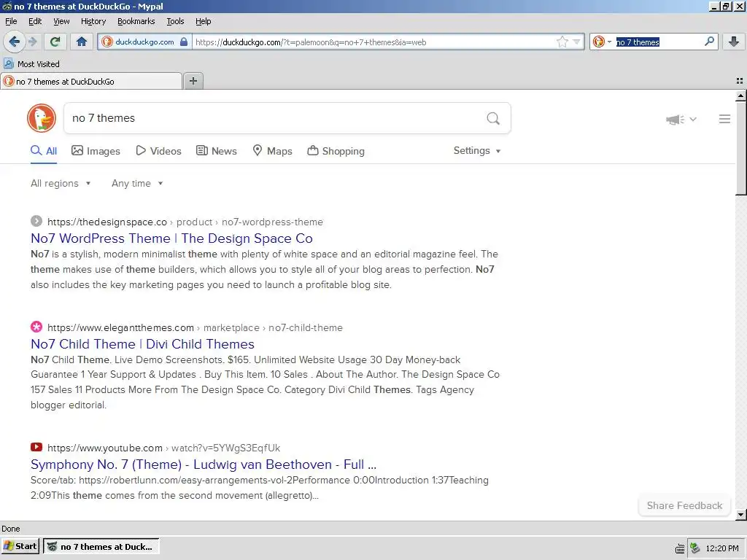Expand the Any time filter
The width and height of the screenshot is (747, 560).
coord(137,183)
